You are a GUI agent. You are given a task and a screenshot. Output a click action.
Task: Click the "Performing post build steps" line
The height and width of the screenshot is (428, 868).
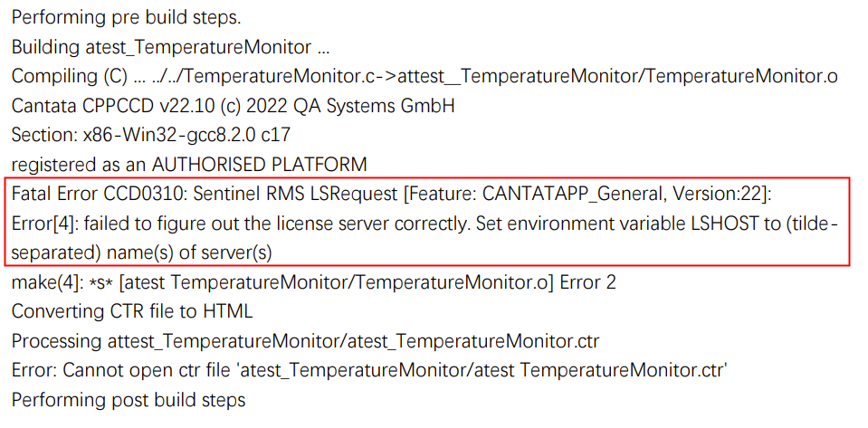click(129, 399)
